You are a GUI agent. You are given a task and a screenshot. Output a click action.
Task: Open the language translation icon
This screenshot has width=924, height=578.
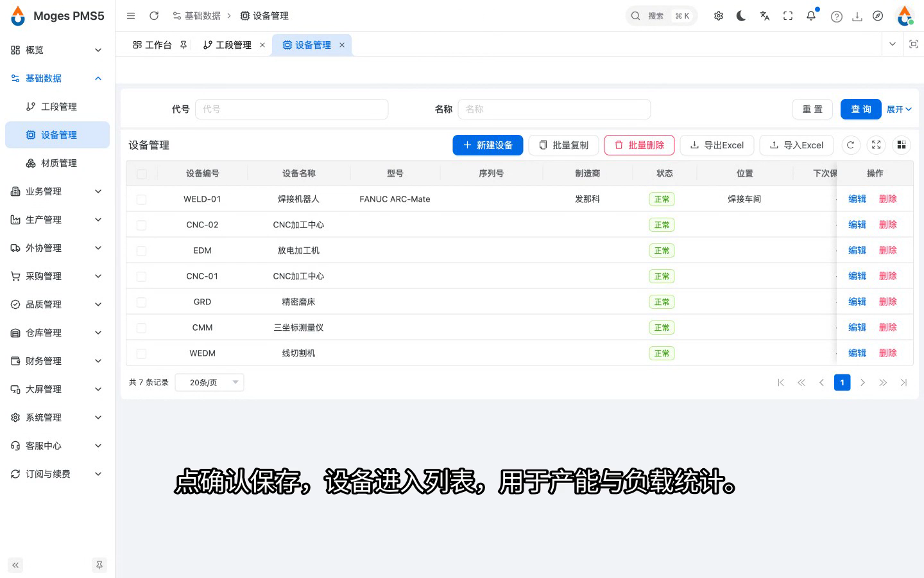click(x=764, y=16)
